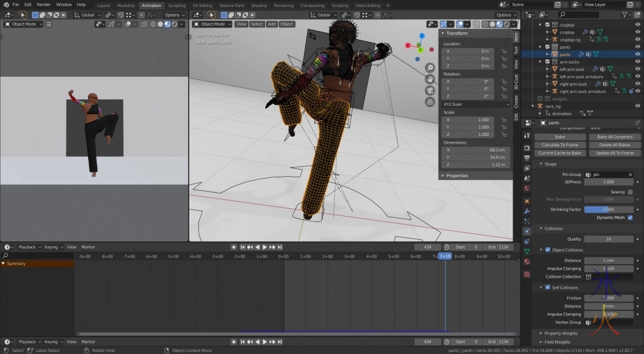Open the Modifiers wrench tab in Properties
Screen dimensions: 644x354
pos(527,211)
